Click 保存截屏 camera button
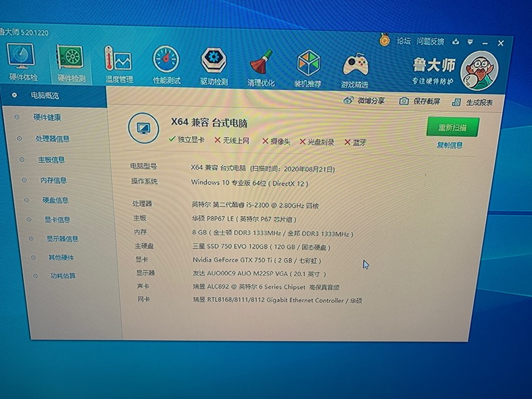Viewport: 532px width, 399px height. tap(419, 101)
